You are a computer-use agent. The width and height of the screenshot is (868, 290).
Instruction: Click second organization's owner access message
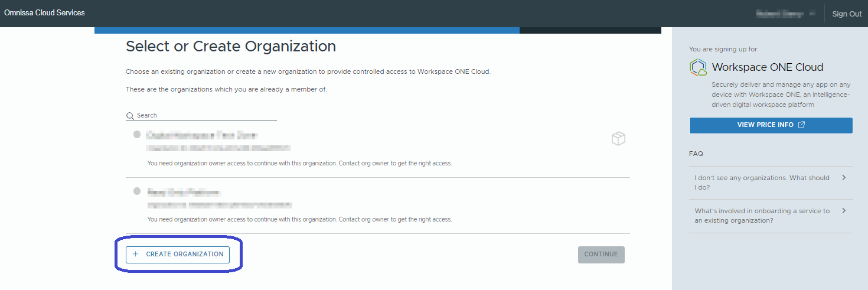point(299,219)
